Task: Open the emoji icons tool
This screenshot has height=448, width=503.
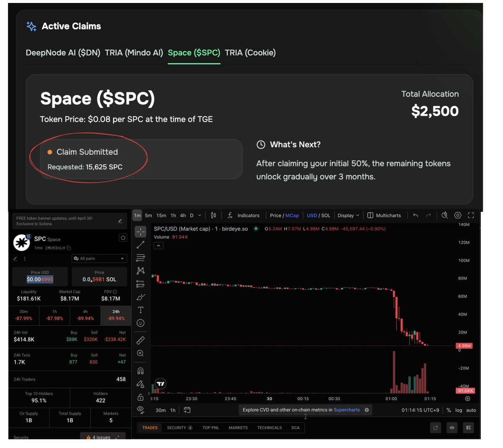Action: point(140,323)
